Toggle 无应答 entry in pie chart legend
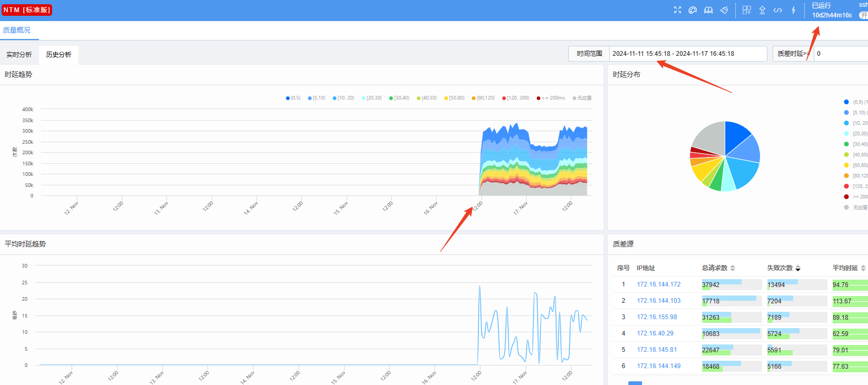 pos(856,208)
